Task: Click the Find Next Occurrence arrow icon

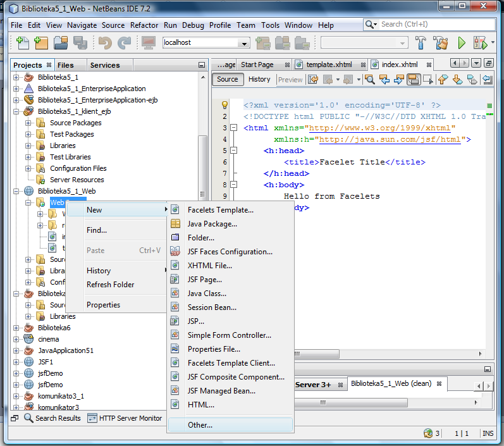Action: pyautogui.click(x=398, y=80)
